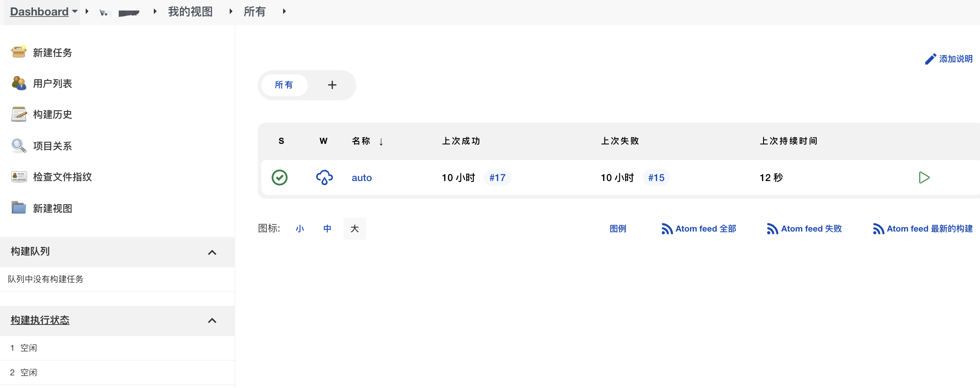Sort by the 名称 column header
Screen dimensions: 980x388
click(x=361, y=141)
